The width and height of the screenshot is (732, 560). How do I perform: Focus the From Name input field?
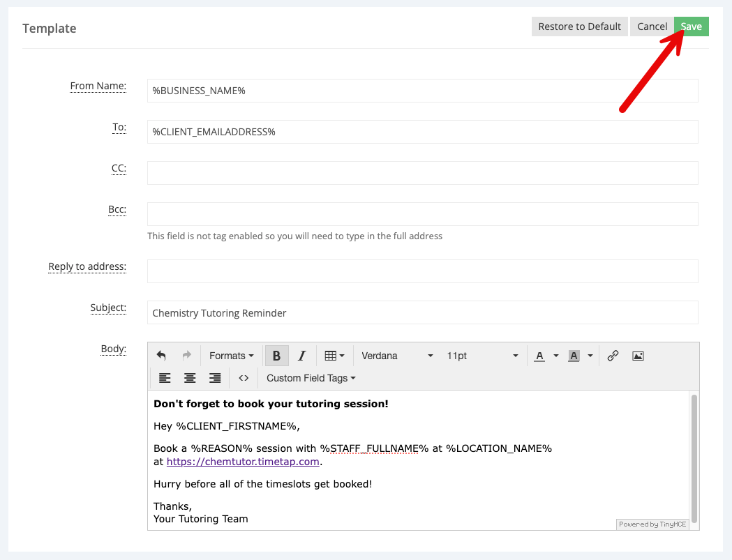(422, 91)
